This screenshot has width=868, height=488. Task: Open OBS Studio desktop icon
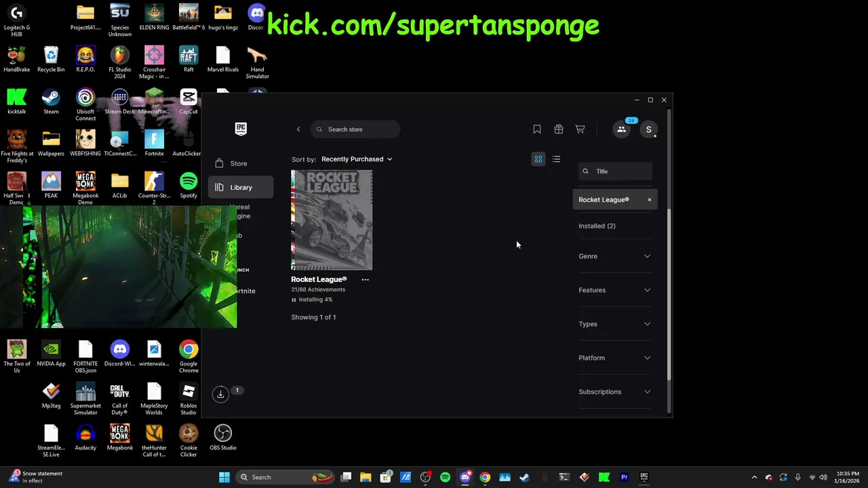[x=223, y=437]
